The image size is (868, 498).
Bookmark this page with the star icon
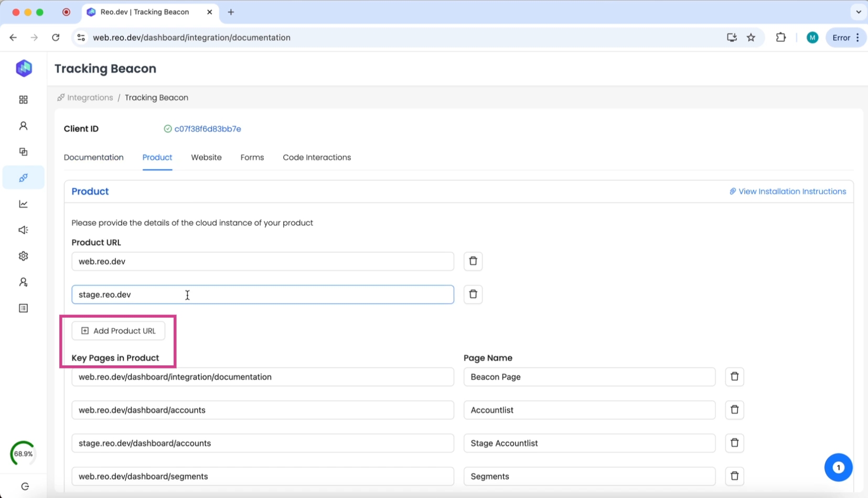pos(751,38)
